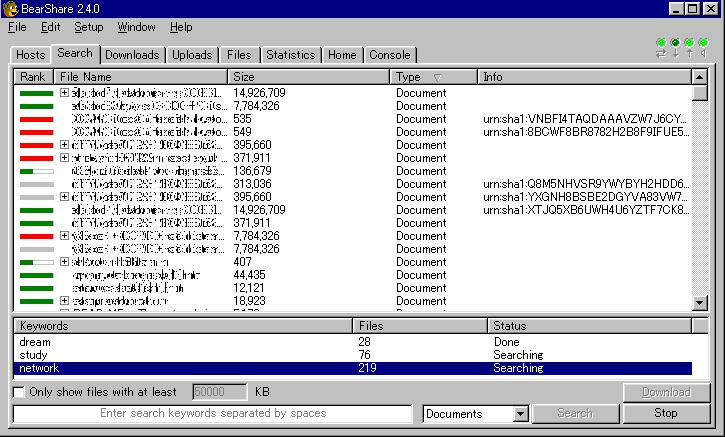
Task: Open the Window menu
Action: click(136, 27)
